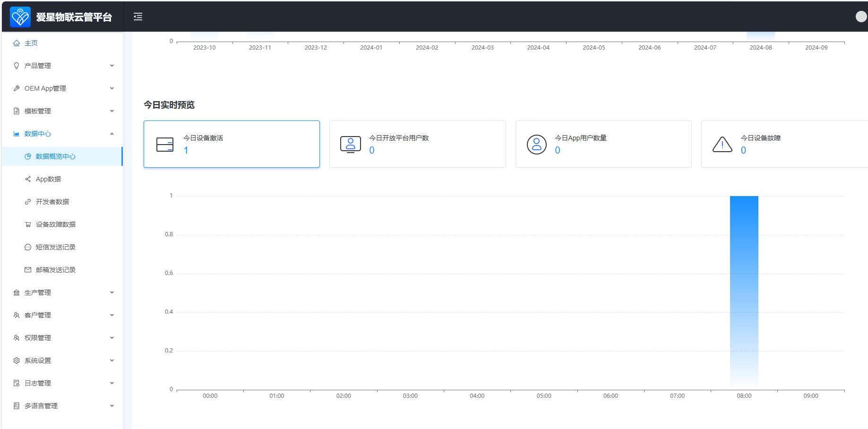Click the value 1 under 今日设备激活
Screen dimensions: 868x429
186,150
